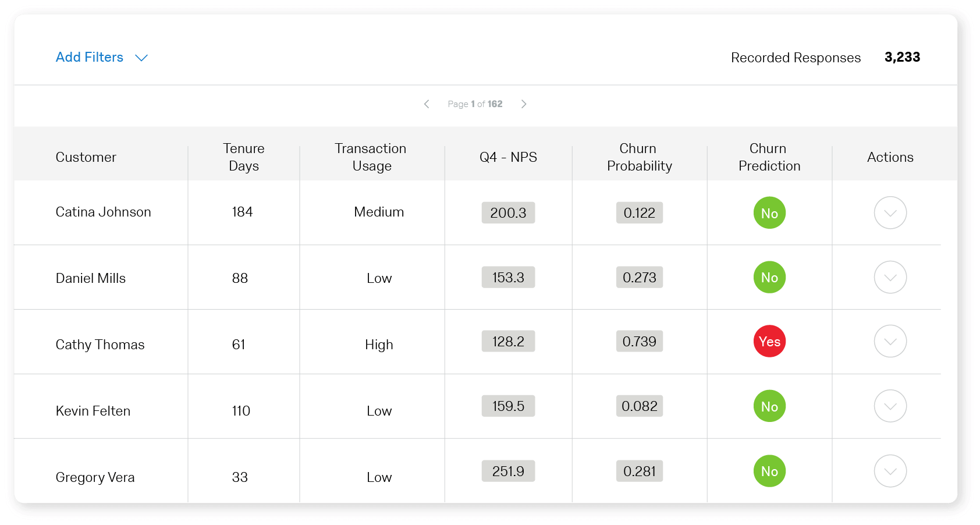Click the Churn Probability column header
Screen dimensions: 980x525
click(x=639, y=157)
